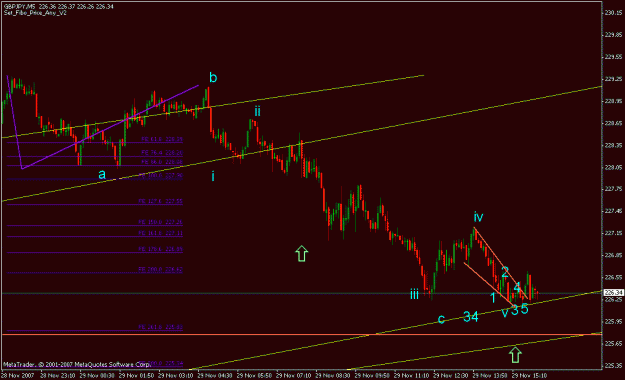Click the 225.35 price scale value

pyautogui.click(x=613, y=365)
